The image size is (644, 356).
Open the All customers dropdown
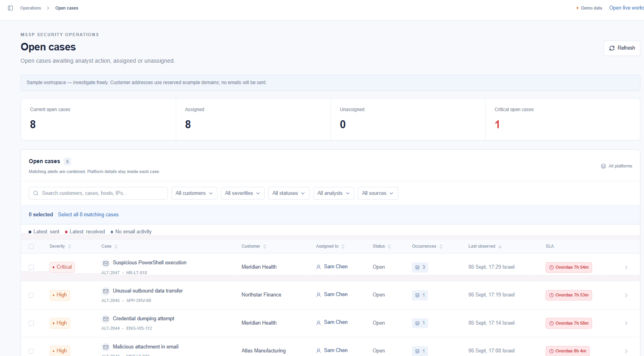(x=194, y=193)
